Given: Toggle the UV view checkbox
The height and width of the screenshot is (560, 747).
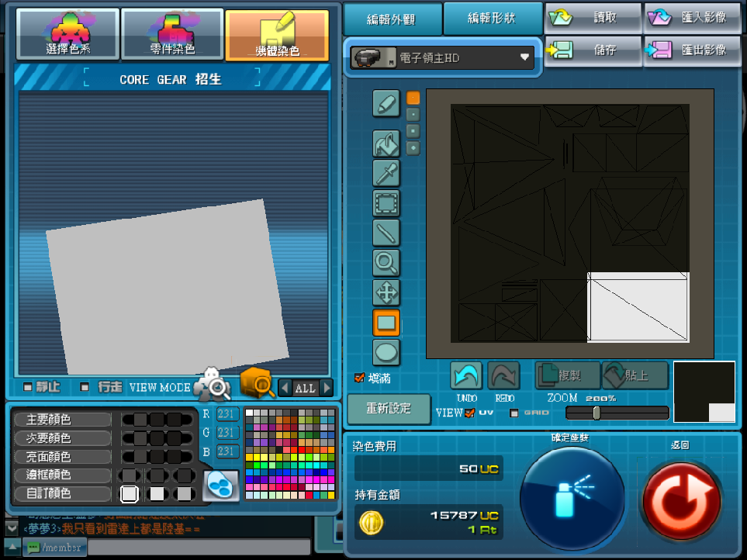Looking at the screenshot, I should [469, 413].
